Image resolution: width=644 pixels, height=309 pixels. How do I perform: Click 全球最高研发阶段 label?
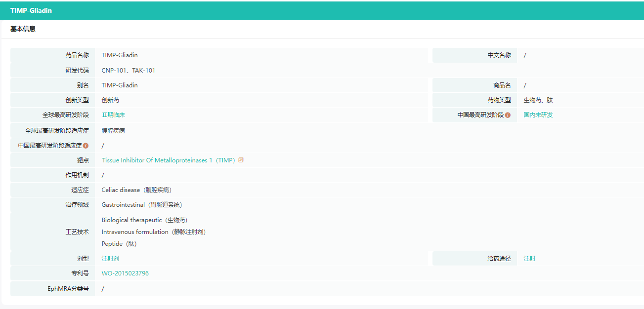[66, 115]
